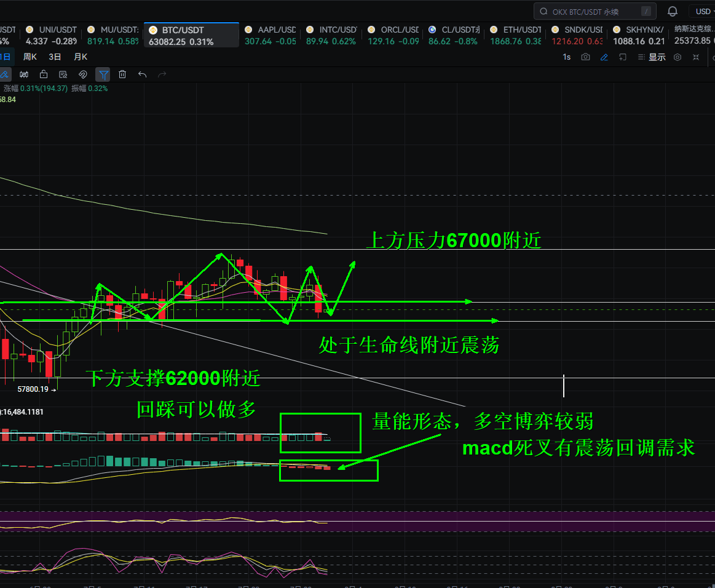Switch to the 3日 timeframe tab
715x588 pixels.
(x=55, y=57)
